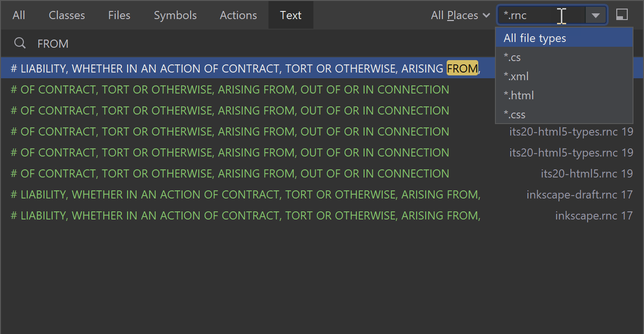The image size is (644, 334).
Task: Click the FROM search query field
Action: click(239, 43)
